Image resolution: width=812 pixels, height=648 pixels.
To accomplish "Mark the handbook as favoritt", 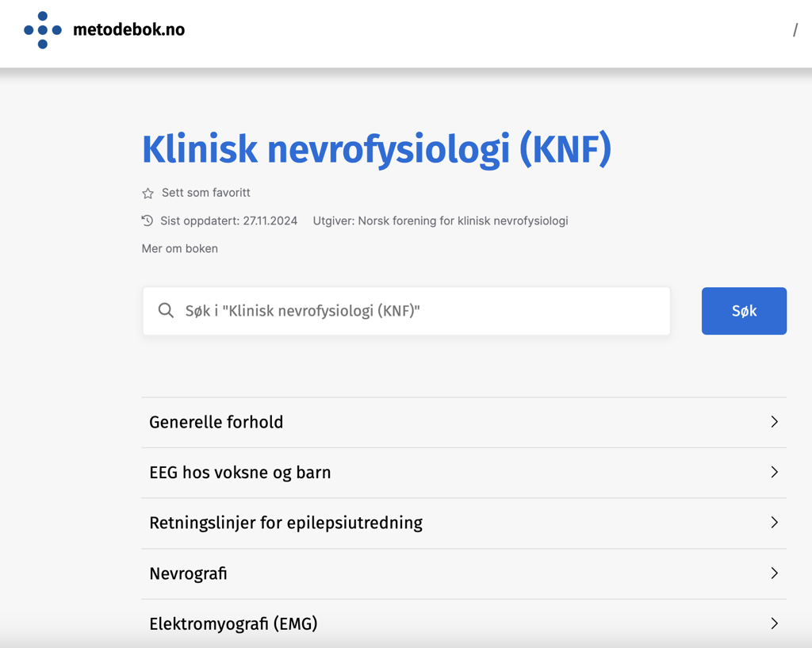I will pos(197,193).
